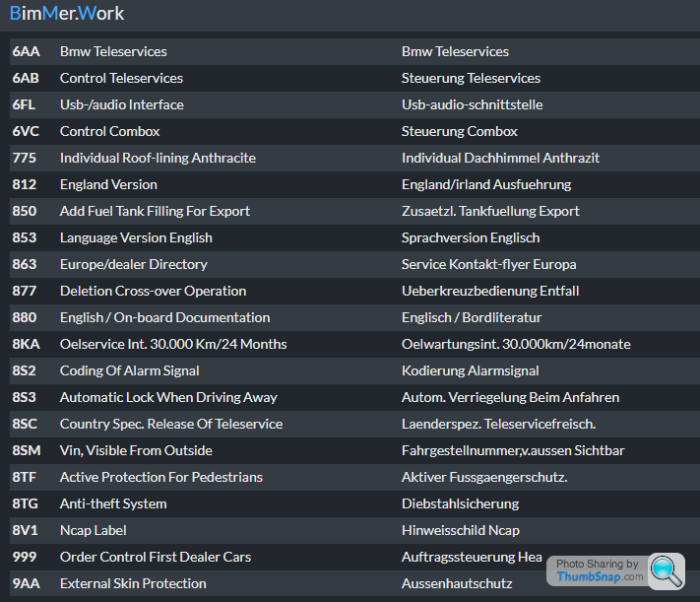Click 'Automatic Lock When Driving Away'
The width and height of the screenshot is (700, 602).
168,397
